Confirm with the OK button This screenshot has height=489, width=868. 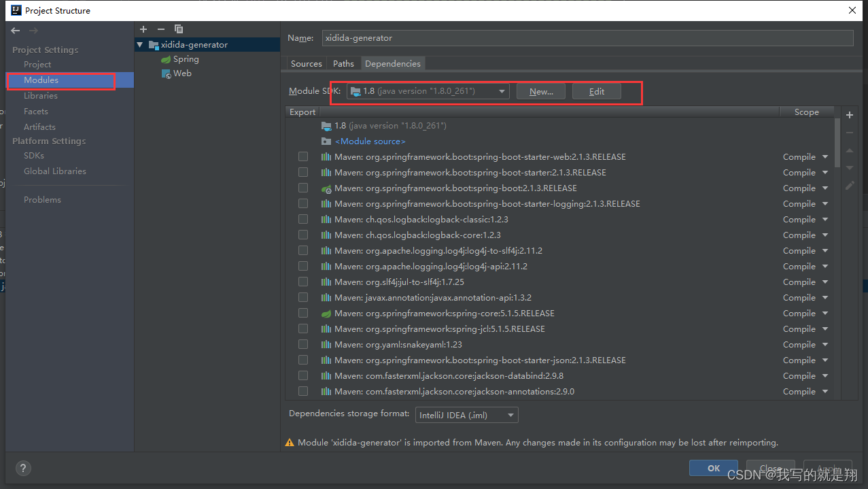[714, 468]
